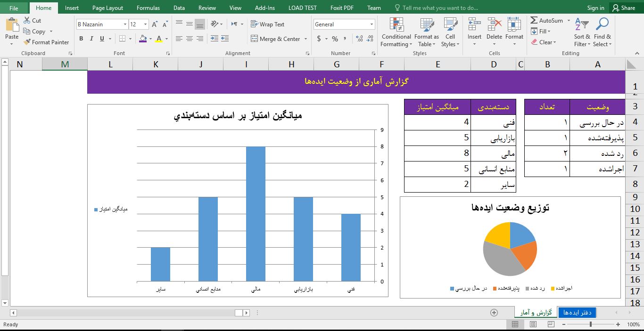Screen dimensions: 644x331
Task: Switch to the Page Layout ribbon tab
Action: pos(107,8)
